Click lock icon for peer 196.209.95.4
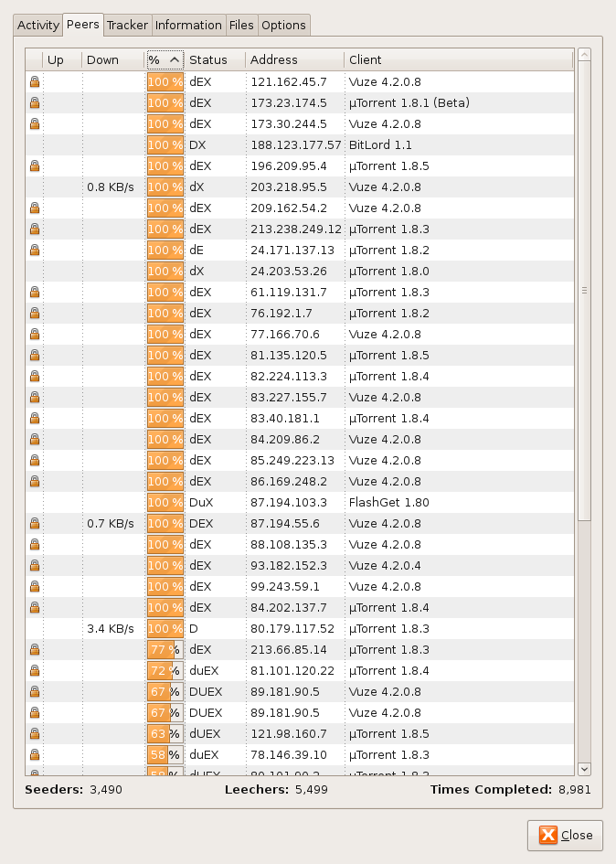Image resolution: width=616 pixels, height=864 pixels. click(35, 165)
